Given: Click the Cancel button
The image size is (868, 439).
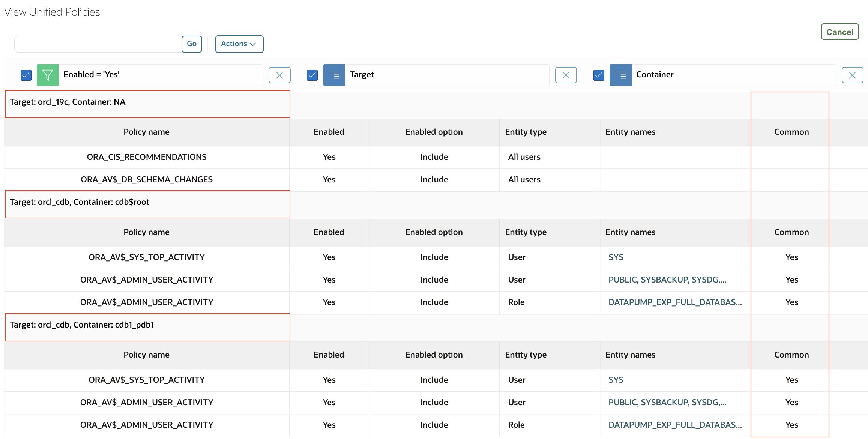Looking at the screenshot, I should 839,32.
